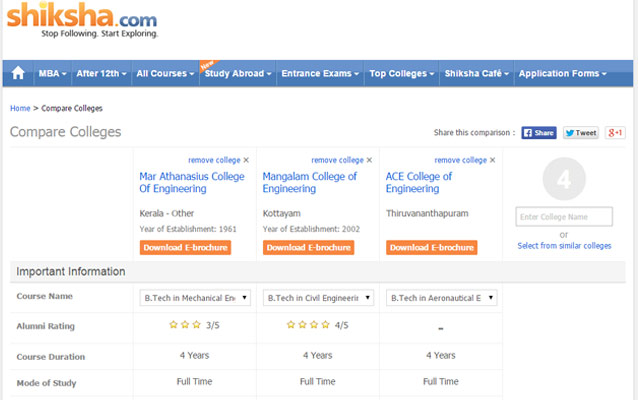Open B.Tech in Civil Engineering course dropdown

click(318, 298)
